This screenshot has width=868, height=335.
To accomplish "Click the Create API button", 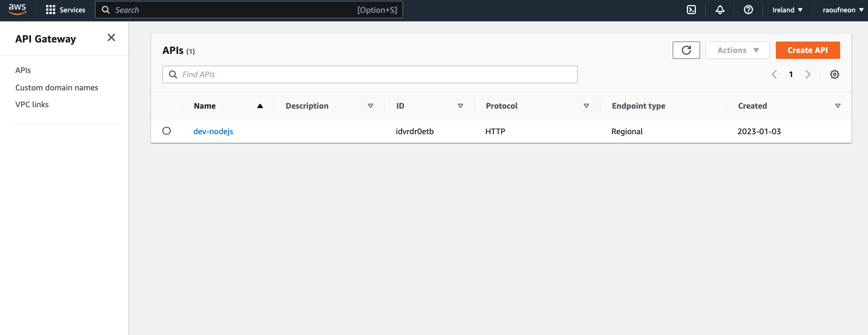I will point(808,50).
